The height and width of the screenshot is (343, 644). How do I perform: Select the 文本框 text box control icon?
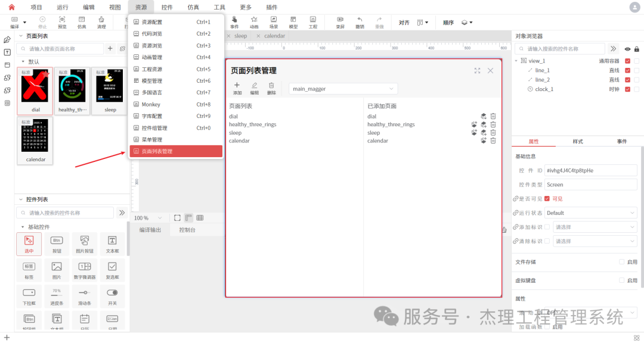111,244
